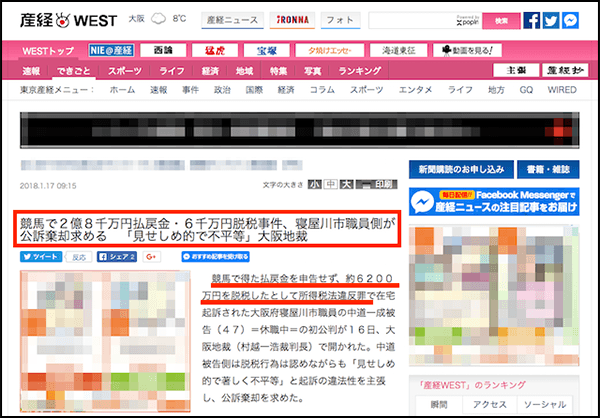The image size is (600, 418).
Task: Set text size to 小
Action: 315,185
